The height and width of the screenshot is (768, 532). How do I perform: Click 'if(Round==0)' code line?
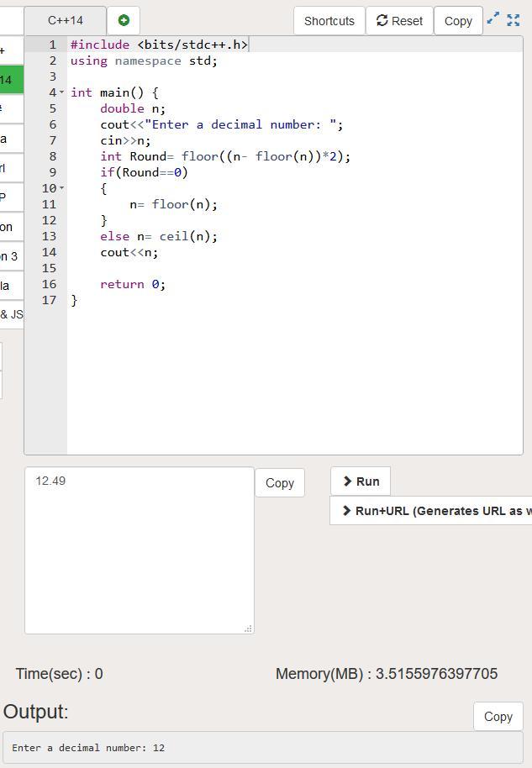click(x=144, y=172)
